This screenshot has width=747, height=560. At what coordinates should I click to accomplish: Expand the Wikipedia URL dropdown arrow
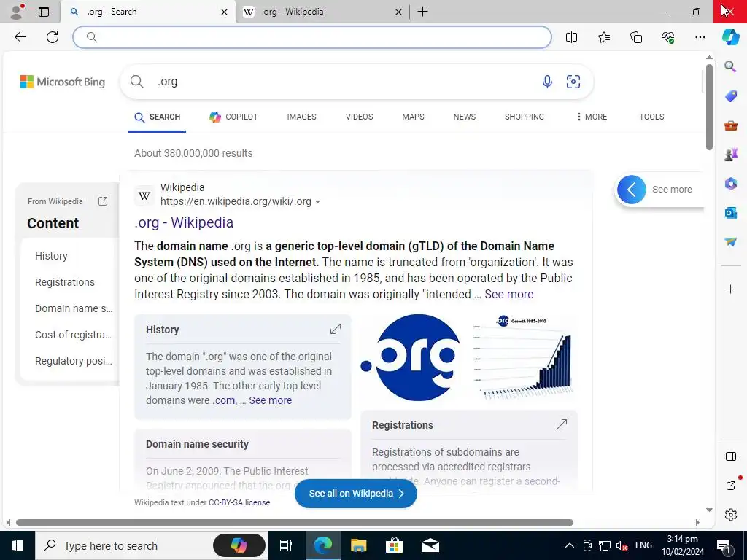pyautogui.click(x=318, y=202)
